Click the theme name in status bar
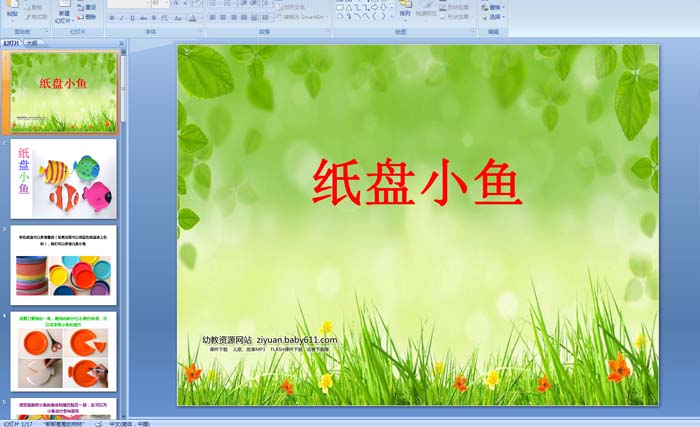 click(x=63, y=424)
